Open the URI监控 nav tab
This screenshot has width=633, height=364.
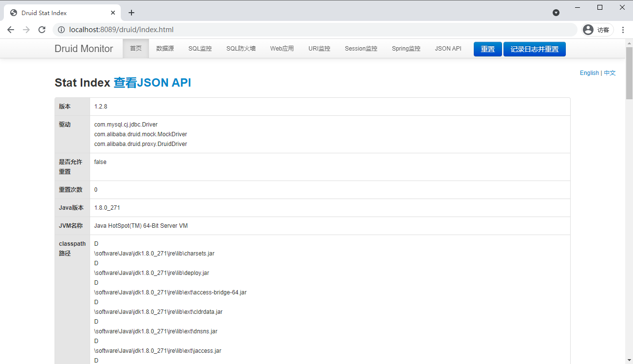[319, 49]
